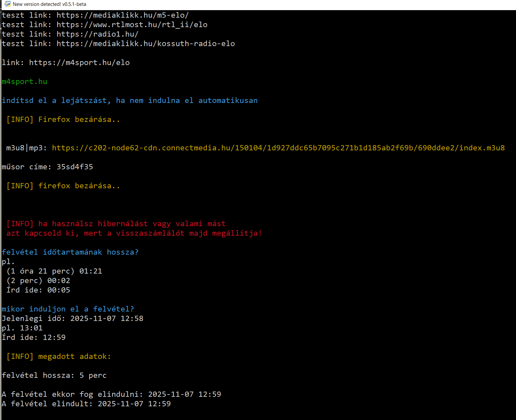Click the show title value 35sd4f35
The width and height of the screenshot is (516, 420).
(x=75, y=167)
